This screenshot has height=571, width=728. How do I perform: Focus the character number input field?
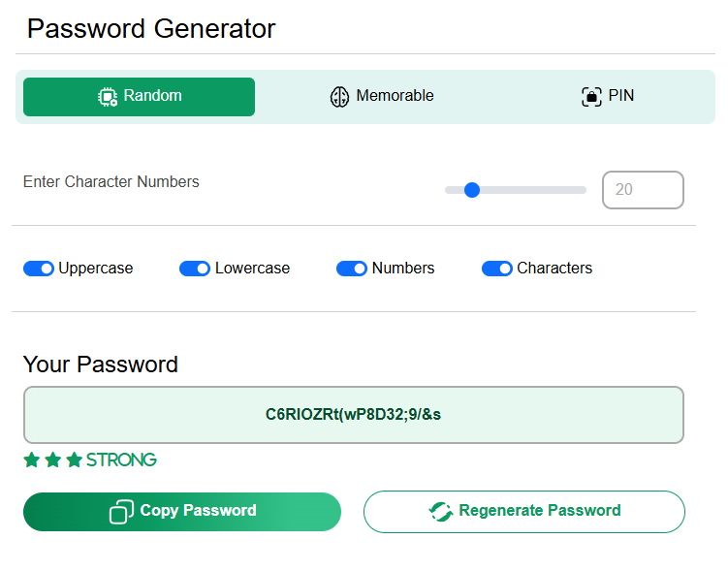point(643,190)
